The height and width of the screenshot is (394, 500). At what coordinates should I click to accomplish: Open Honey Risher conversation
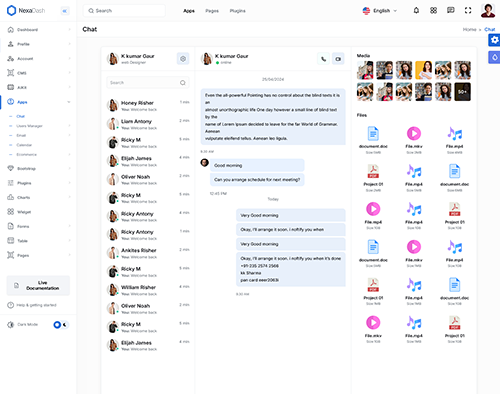pos(148,106)
